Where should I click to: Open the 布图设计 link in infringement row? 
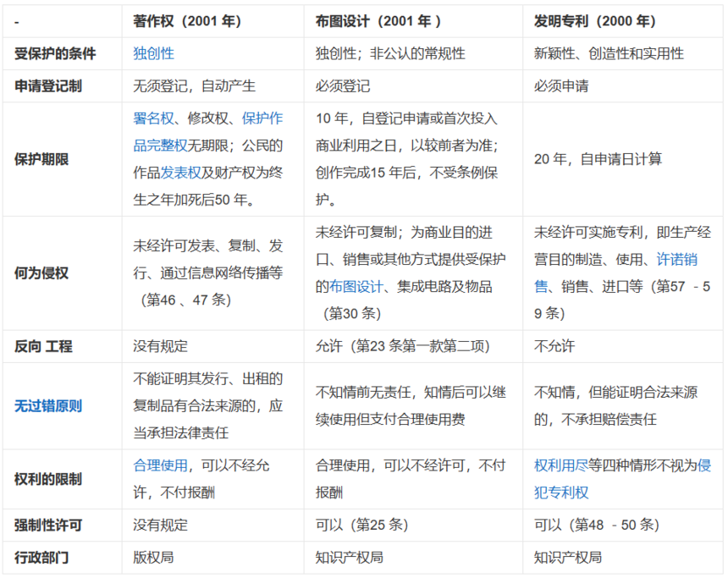[x=356, y=286]
